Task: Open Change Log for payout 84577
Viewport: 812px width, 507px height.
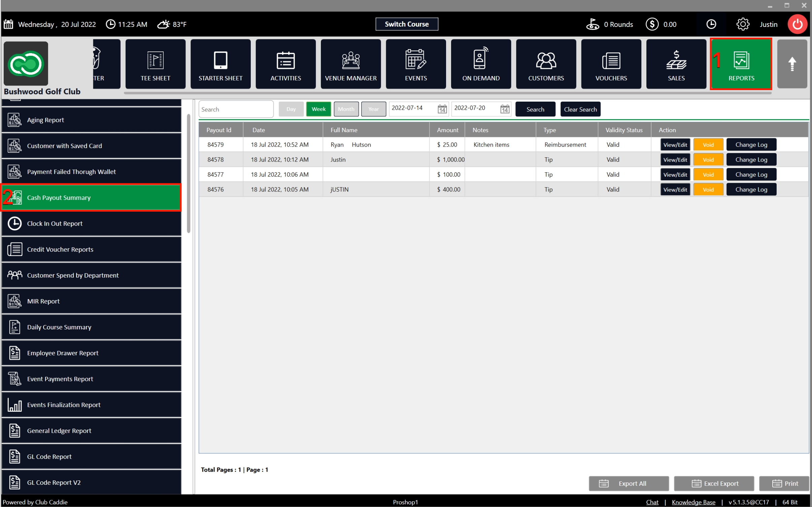Action: pos(751,175)
